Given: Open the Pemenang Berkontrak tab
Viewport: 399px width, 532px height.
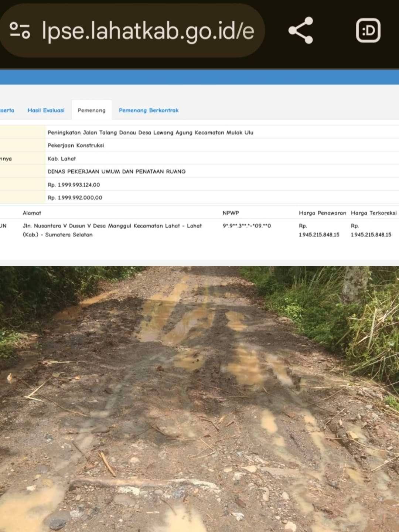Looking at the screenshot, I should pos(149,110).
